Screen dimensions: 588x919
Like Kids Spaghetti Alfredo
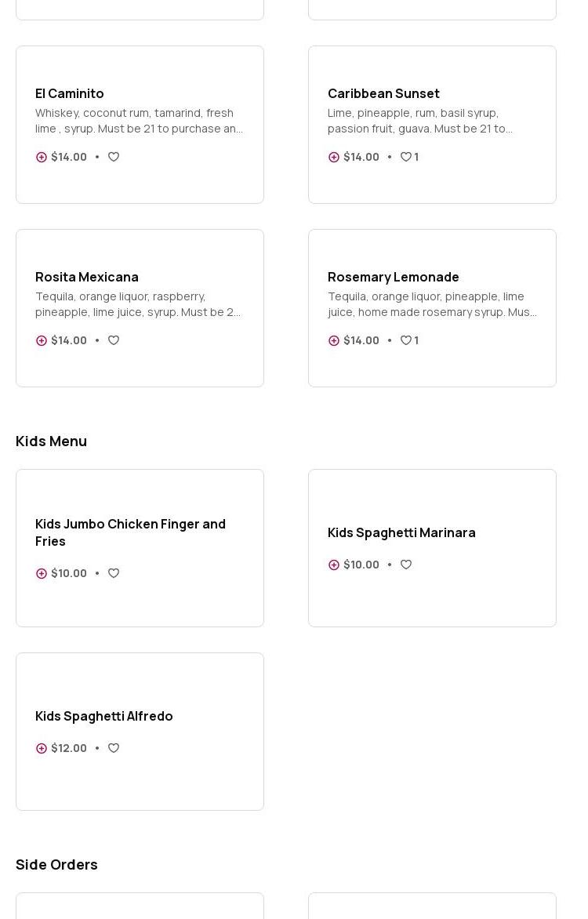point(114,748)
